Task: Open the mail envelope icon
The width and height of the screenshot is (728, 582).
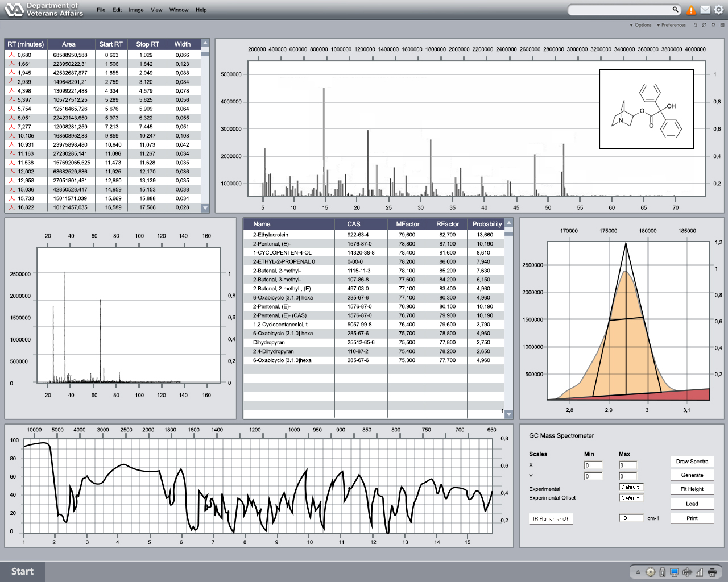Action: coord(705,10)
